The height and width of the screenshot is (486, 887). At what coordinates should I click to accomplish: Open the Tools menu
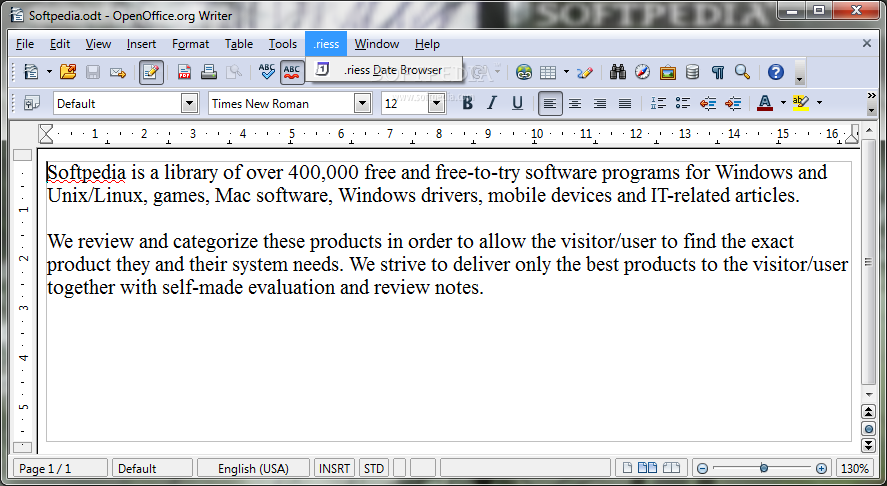coord(282,44)
